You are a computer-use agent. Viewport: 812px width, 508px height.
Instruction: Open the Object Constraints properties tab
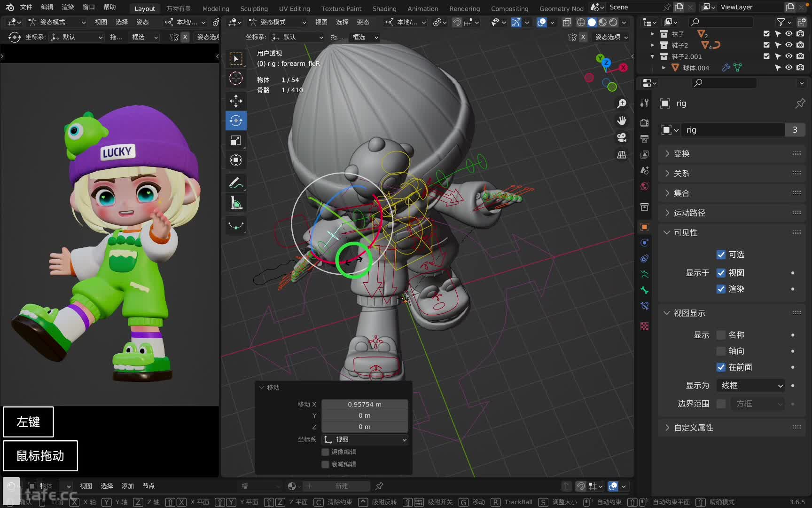click(x=645, y=259)
